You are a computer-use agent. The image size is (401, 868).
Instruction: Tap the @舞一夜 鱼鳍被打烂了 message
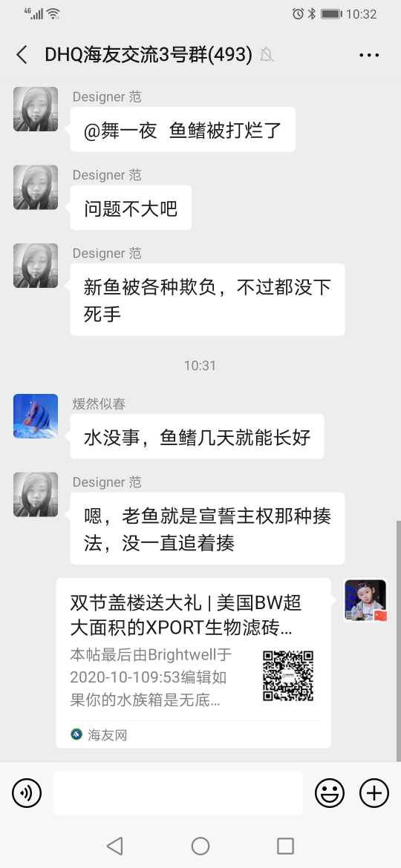(183, 130)
